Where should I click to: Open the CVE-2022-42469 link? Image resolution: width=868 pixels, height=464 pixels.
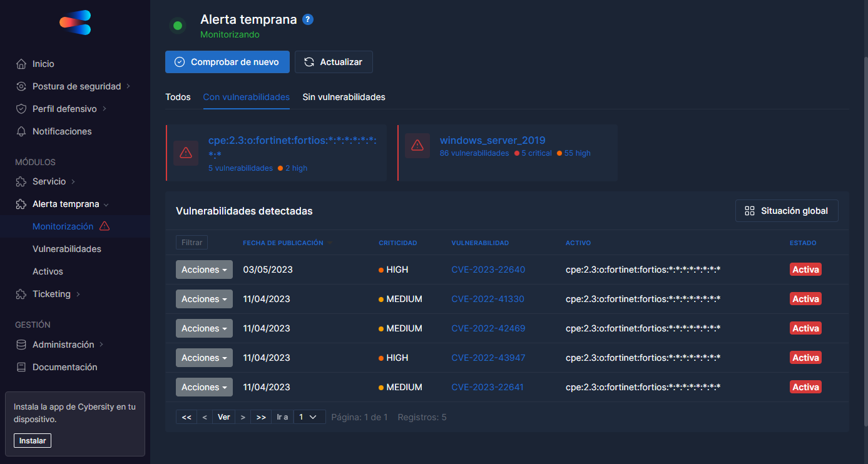pyautogui.click(x=488, y=328)
